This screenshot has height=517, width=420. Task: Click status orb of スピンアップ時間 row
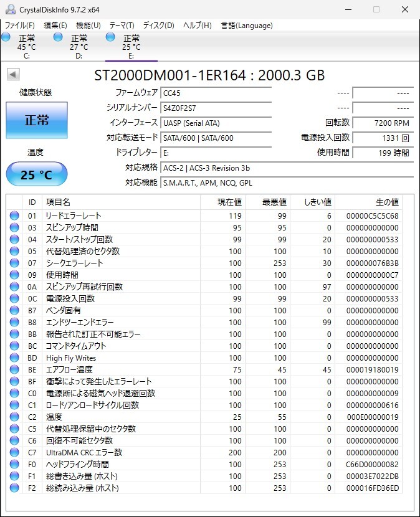[14, 227]
